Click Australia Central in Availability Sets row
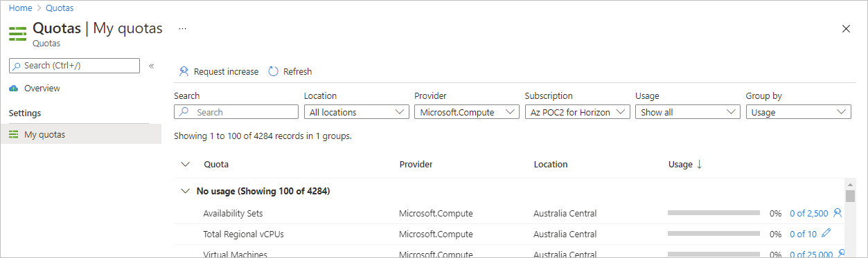The height and width of the screenshot is (258, 868). [x=565, y=213]
